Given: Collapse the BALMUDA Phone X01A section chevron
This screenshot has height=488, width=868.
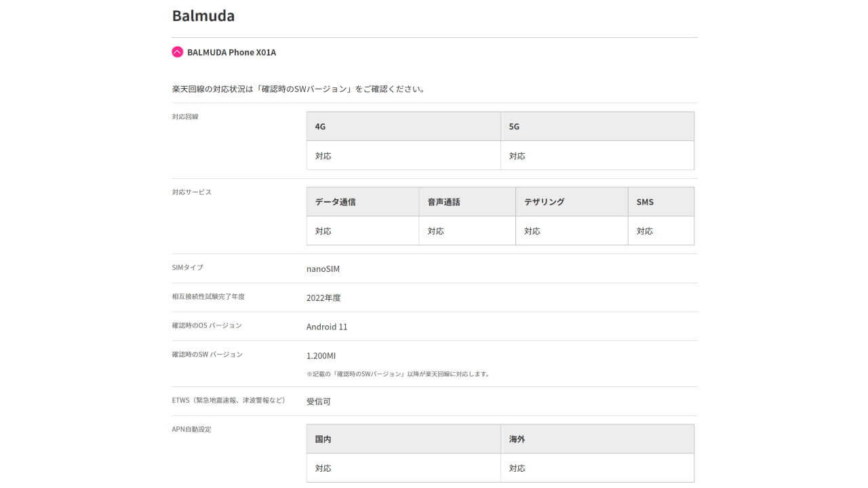Looking at the screenshot, I should (177, 52).
